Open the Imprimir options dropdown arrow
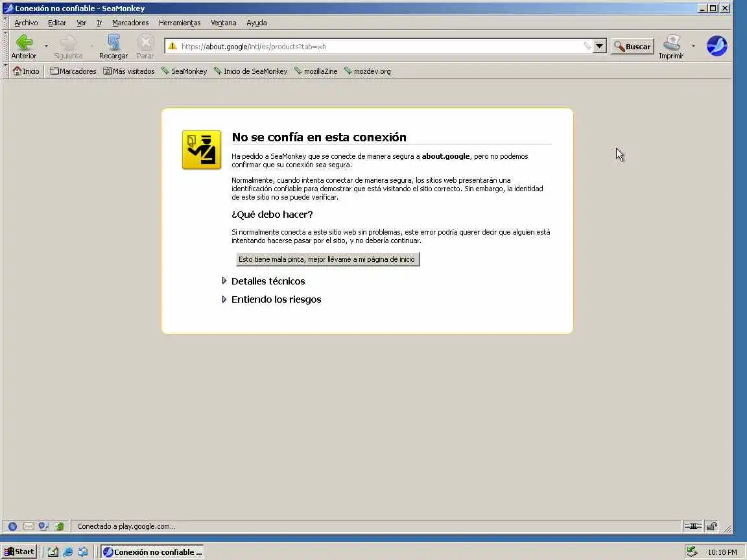This screenshot has height=560, width=747. [x=693, y=46]
